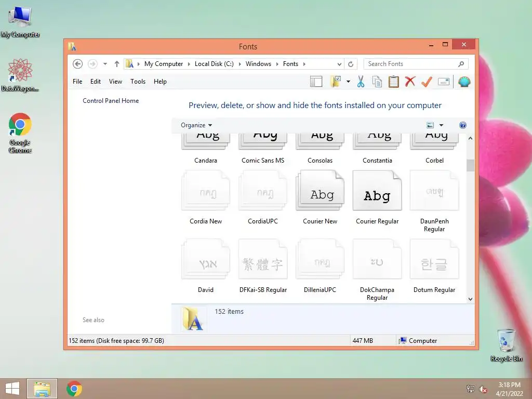Expand arrow after Windows breadcrumb
Screen dimensions: 532x399
click(x=277, y=64)
